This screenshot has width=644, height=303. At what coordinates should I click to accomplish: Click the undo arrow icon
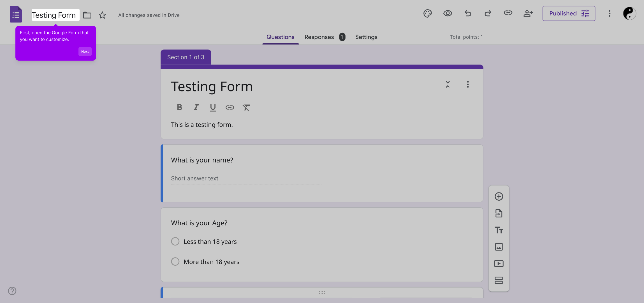[x=468, y=13]
